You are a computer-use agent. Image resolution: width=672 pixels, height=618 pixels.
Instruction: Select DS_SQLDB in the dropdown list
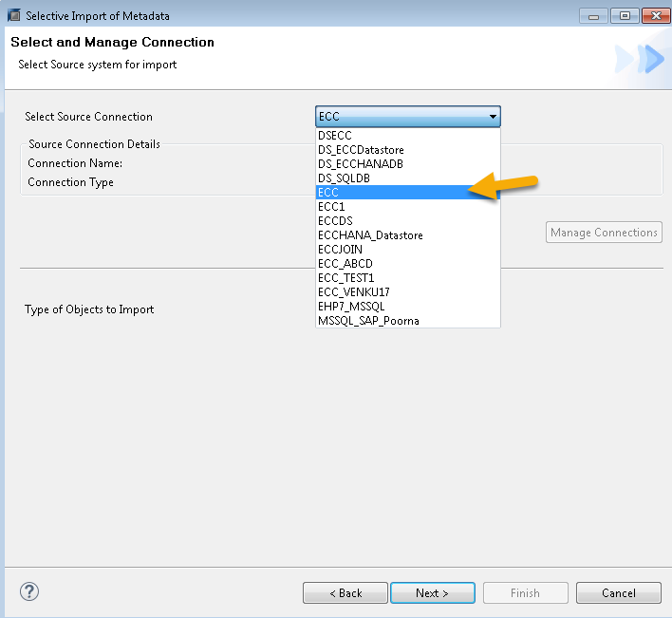(x=408, y=178)
